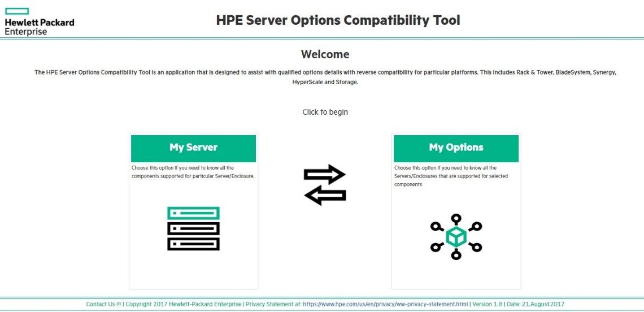
Task: Click the 'Version 1.8' footer text
Action: [x=487, y=305]
